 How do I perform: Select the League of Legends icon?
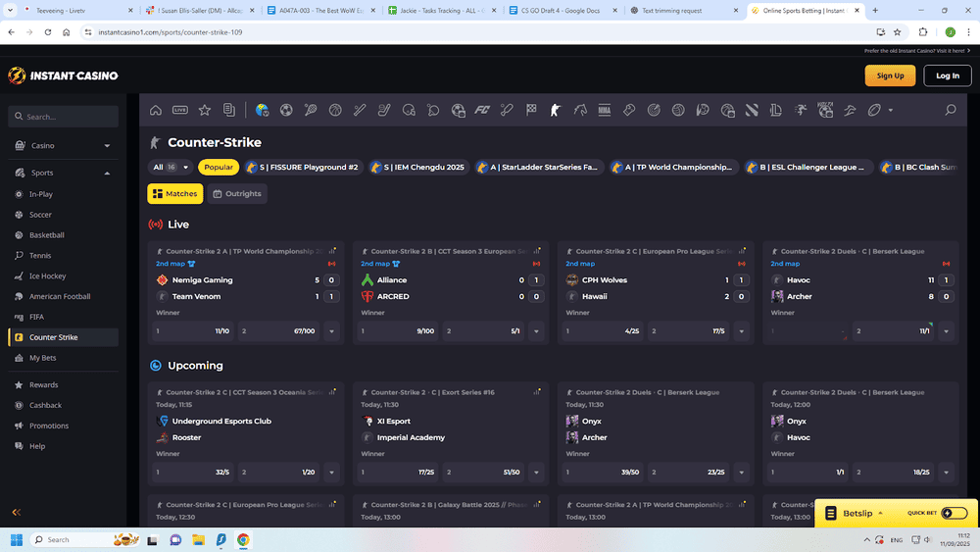(x=776, y=110)
